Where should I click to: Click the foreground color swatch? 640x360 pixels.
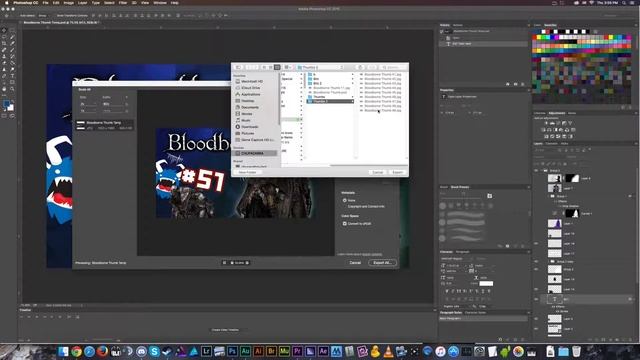coord(6,104)
